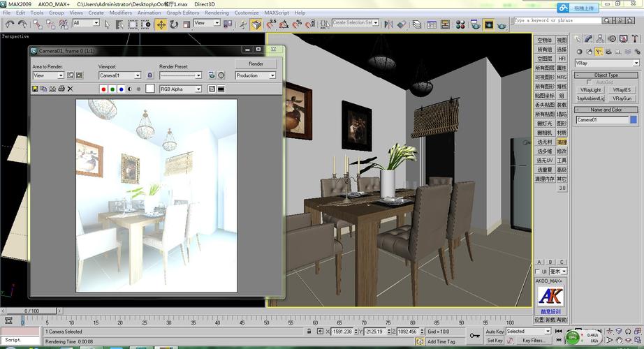
Task: Open the VRay category dropdown
Action: tap(606, 63)
